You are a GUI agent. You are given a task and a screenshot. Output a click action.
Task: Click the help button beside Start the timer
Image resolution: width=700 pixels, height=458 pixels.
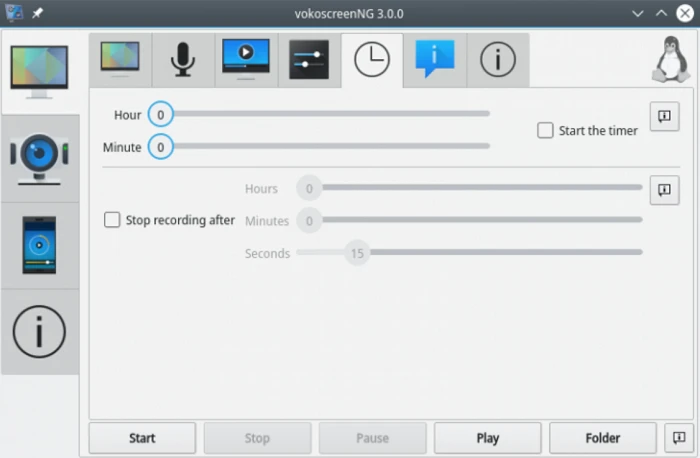pos(664,116)
